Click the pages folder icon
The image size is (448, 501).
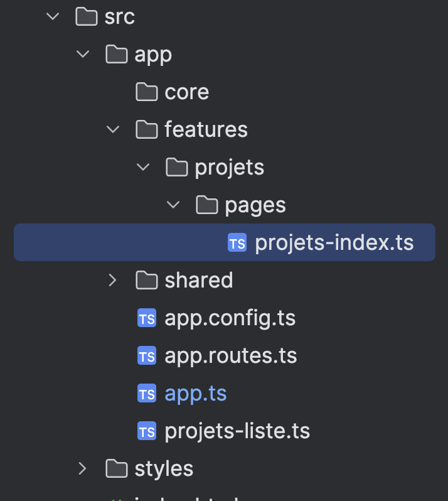(206, 205)
